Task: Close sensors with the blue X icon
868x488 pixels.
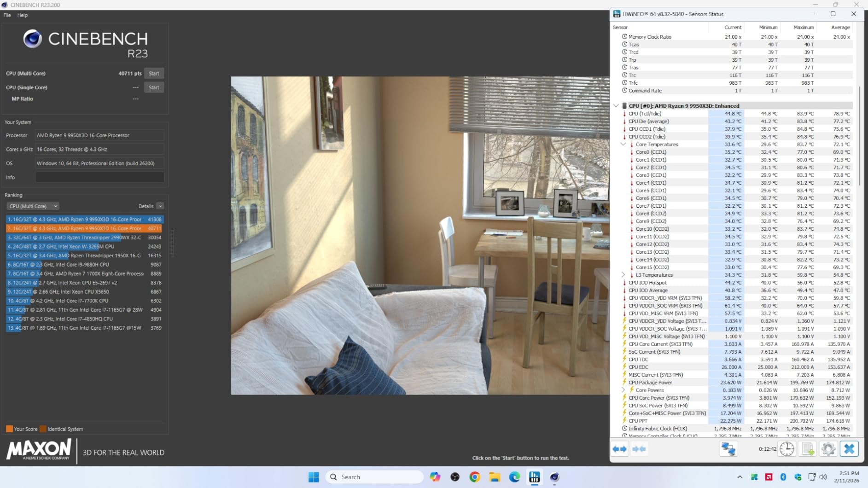Action: (x=849, y=449)
